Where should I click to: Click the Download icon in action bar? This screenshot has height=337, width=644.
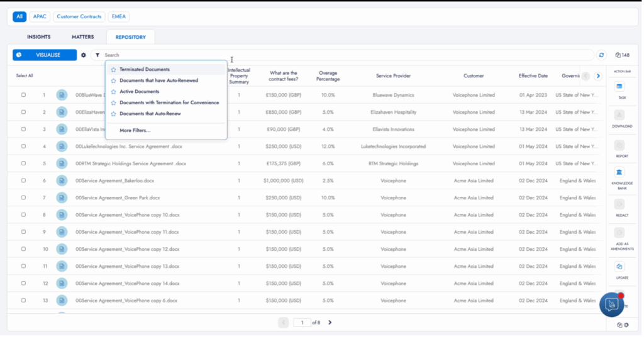619,115
